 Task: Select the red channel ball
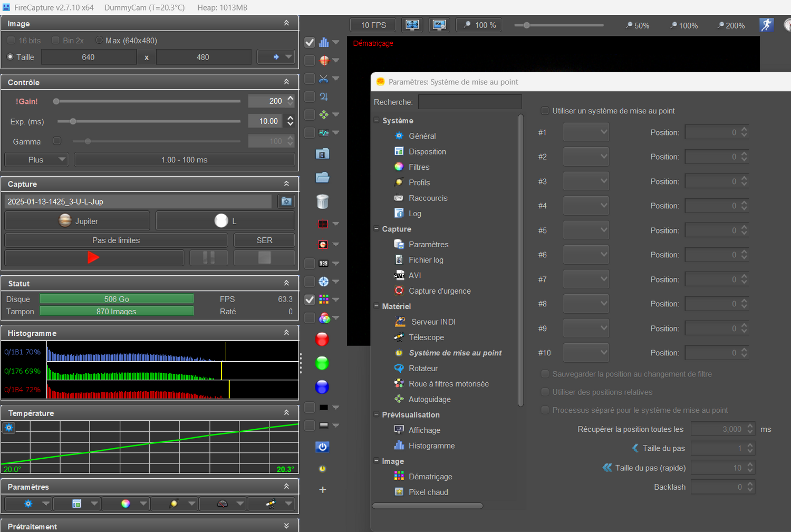click(x=322, y=340)
